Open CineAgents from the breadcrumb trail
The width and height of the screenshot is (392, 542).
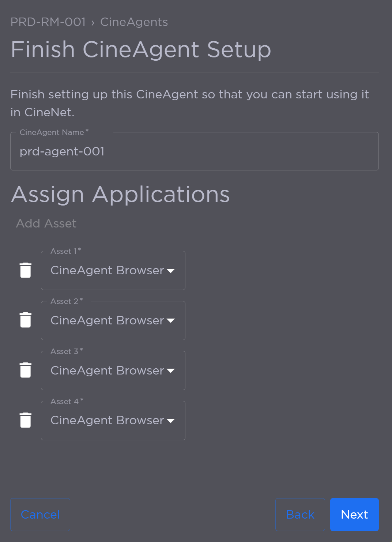coord(134,22)
